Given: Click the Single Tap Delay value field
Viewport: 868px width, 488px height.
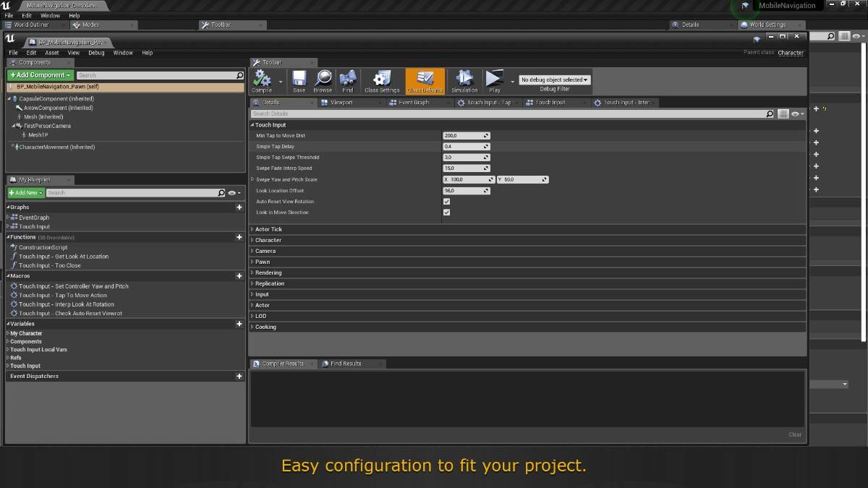Looking at the screenshot, I should [x=467, y=146].
